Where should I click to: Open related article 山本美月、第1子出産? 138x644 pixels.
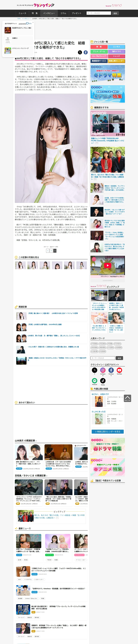54,336
